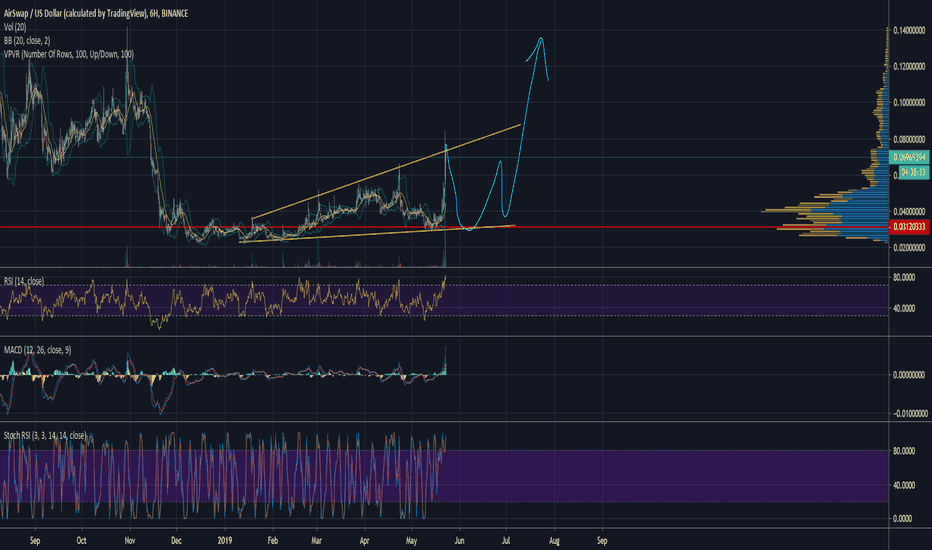Click the teal current price tag on the price axis
The width and height of the screenshot is (932, 550).
click(x=909, y=157)
